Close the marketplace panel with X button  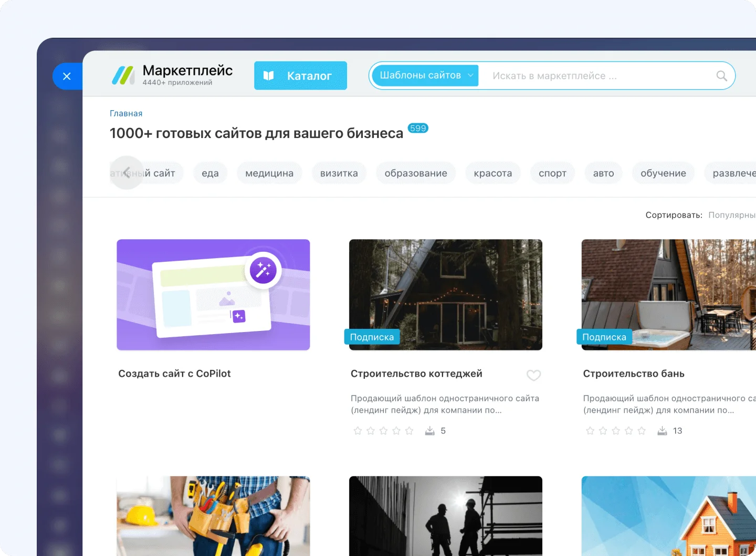pos(67,76)
